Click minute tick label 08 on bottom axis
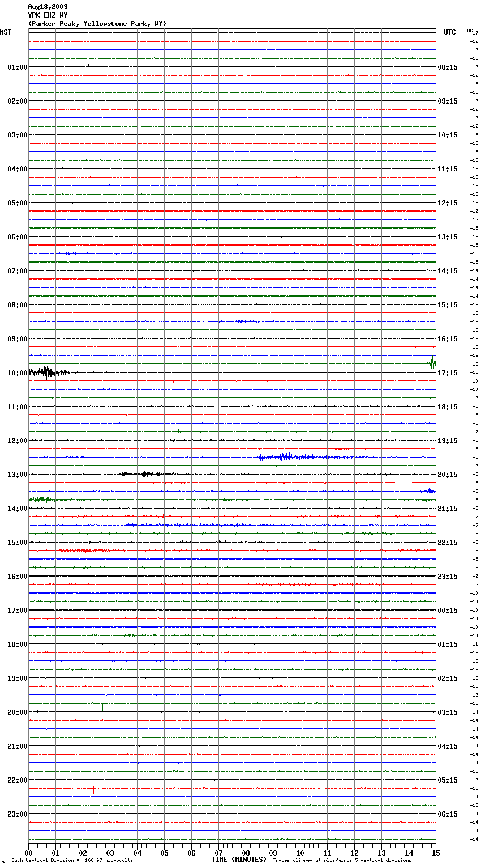The width and height of the screenshot is (481, 868). pos(246,853)
